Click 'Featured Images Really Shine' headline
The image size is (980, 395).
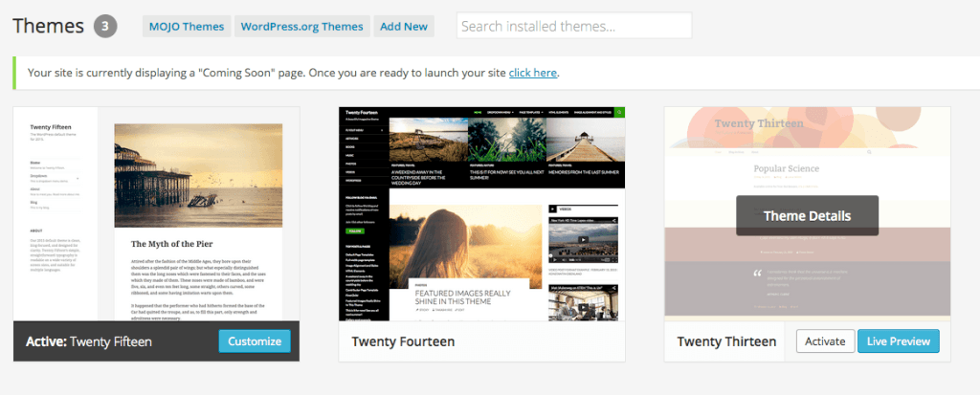pyautogui.click(x=463, y=296)
